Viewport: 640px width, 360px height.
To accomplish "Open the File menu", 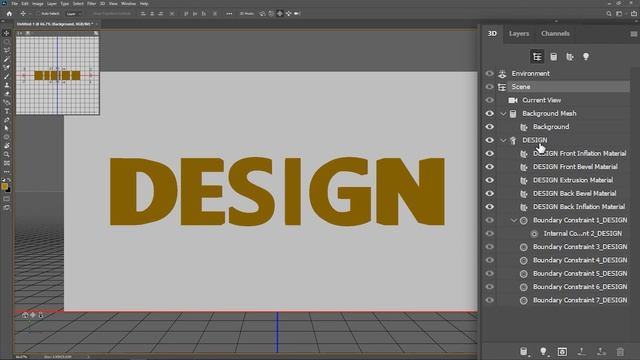I will tap(15, 4).
